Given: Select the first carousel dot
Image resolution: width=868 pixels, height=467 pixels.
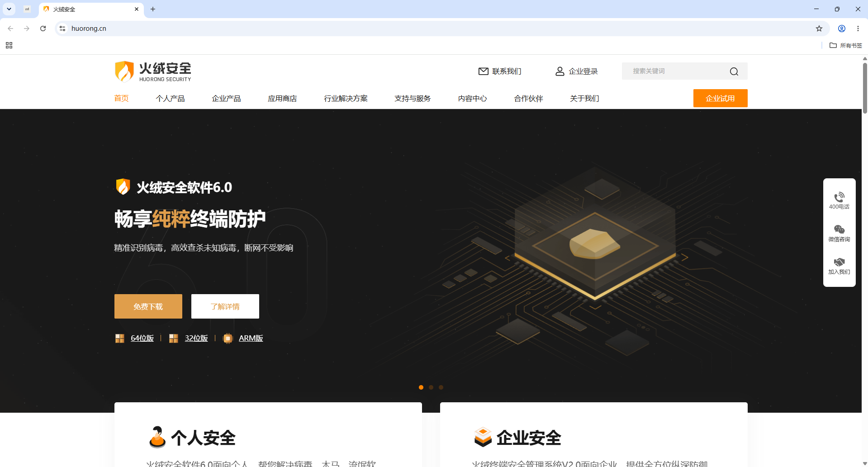Looking at the screenshot, I should (x=421, y=387).
